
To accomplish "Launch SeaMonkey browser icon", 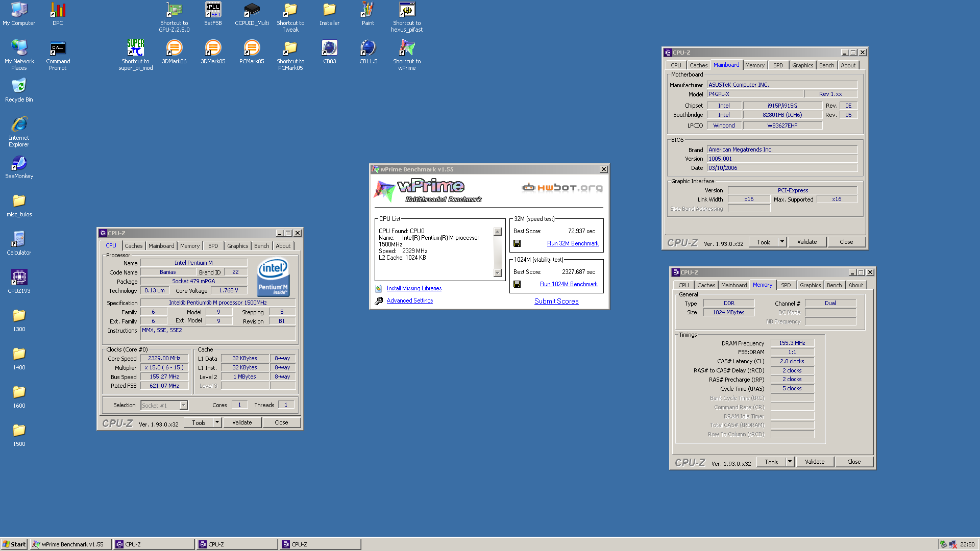I will pyautogui.click(x=19, y=167).
